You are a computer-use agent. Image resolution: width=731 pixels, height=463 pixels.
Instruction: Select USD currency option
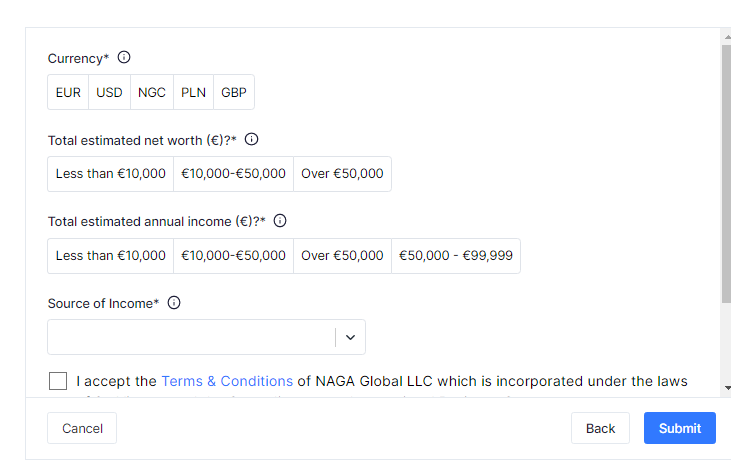click(x=110, y=92)
